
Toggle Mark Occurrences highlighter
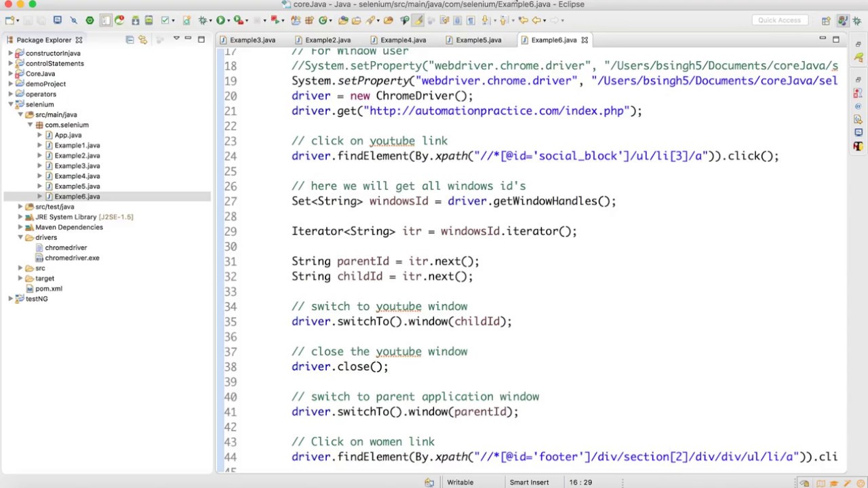[418, 20]
